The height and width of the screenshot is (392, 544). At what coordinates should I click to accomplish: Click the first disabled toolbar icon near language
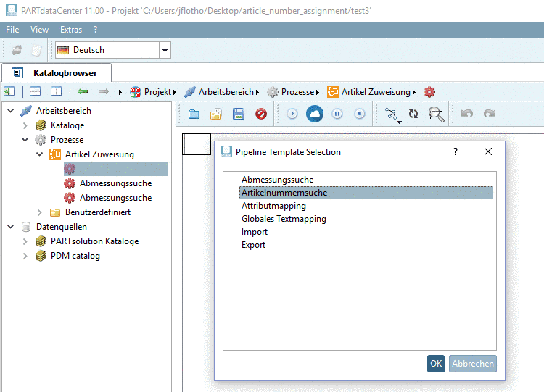click(x=16, y=50)
